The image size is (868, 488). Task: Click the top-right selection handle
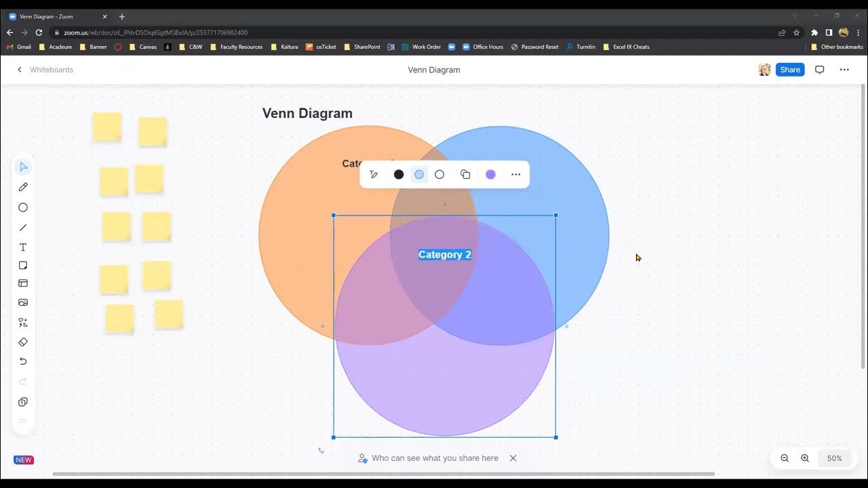pos(556,216)
